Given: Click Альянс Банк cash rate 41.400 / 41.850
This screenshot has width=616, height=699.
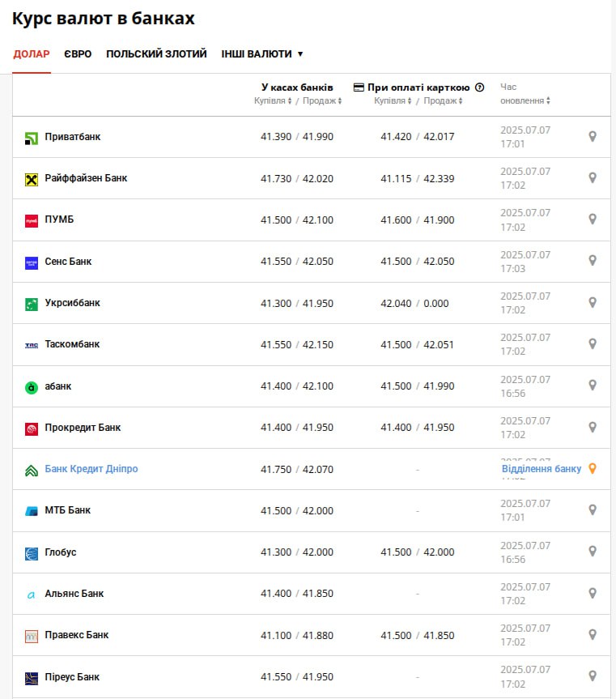Looking at the screenshot, I should [297, 594].
